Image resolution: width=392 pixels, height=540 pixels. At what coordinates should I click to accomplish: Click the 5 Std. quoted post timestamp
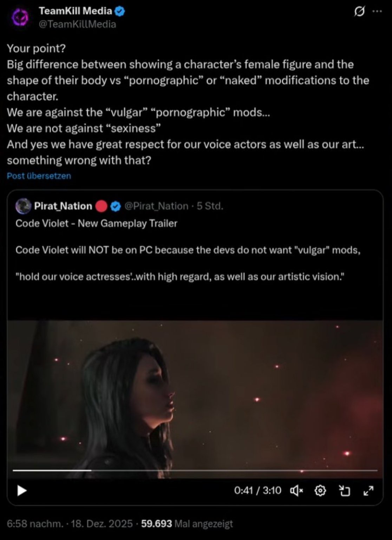tap(210, 206)
